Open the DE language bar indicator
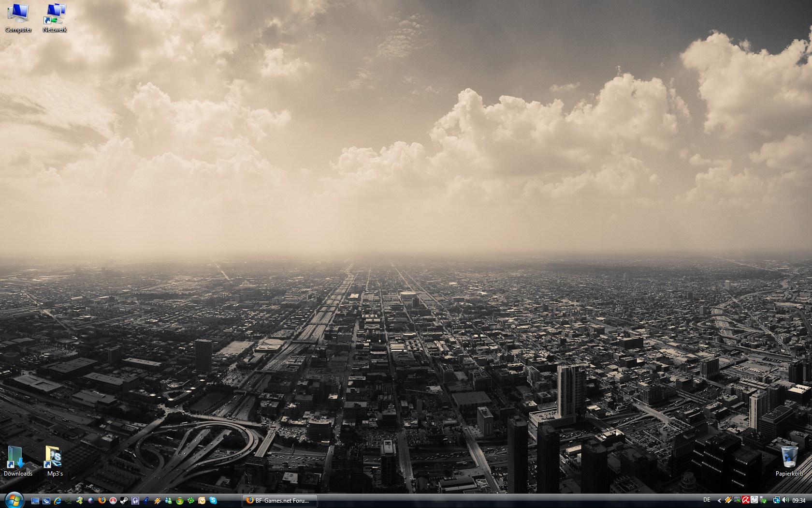Viewport: 812px width, 508px height. [x=707, y=500]
